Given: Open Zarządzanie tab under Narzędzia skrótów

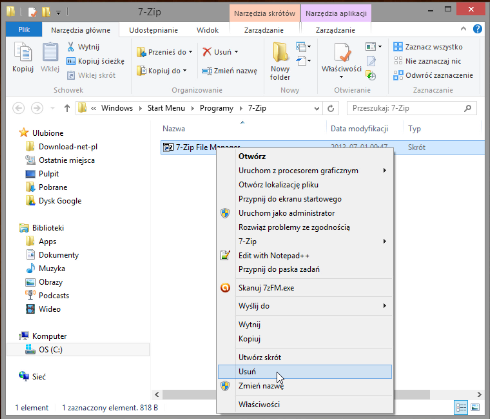Looking at the screenshot, I should (264, 30).
